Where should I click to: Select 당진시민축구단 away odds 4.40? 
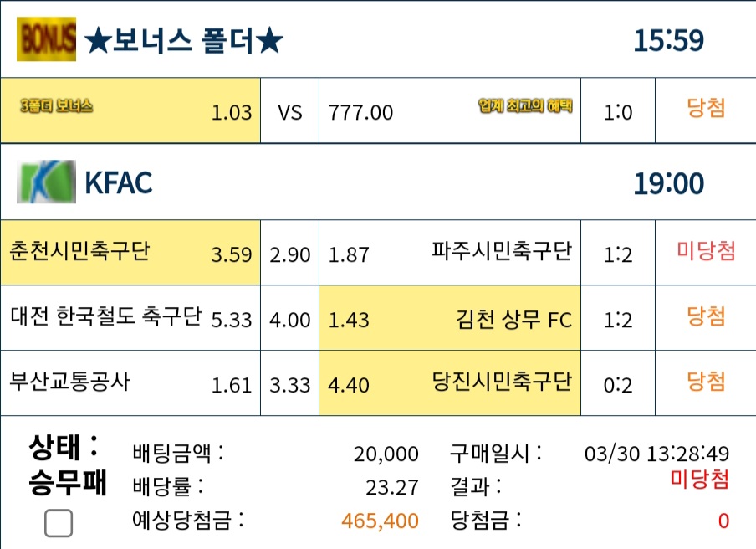click(450, 383)
